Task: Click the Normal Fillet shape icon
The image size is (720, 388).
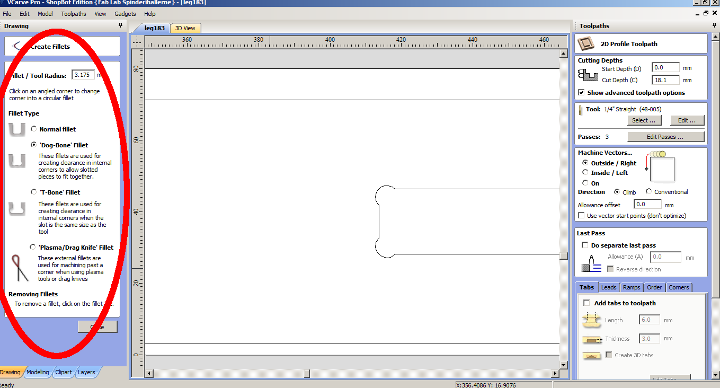Action: 17,129
